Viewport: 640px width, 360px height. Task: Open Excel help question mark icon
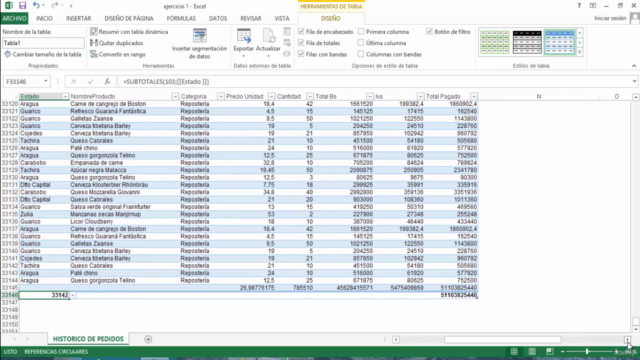pyautogui.click(x=579, y=6)
